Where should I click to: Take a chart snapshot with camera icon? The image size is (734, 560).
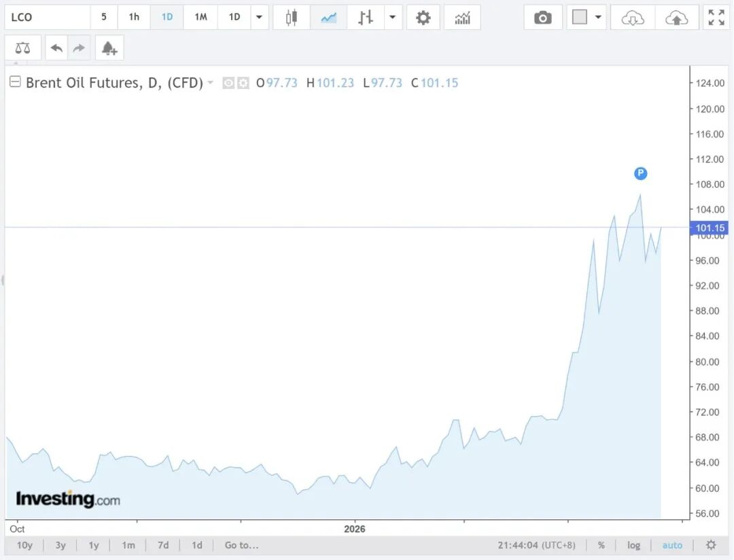[542, 18]
